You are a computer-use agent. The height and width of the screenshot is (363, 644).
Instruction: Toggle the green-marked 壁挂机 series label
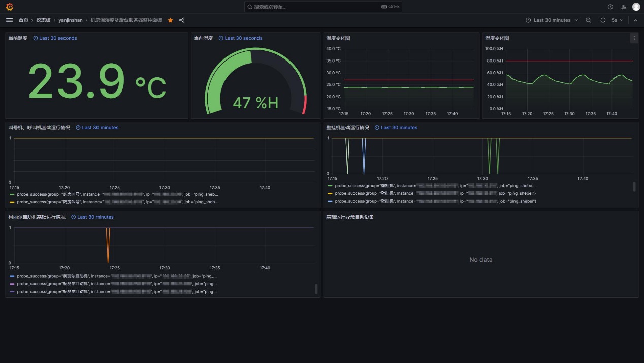click(435, 186)
